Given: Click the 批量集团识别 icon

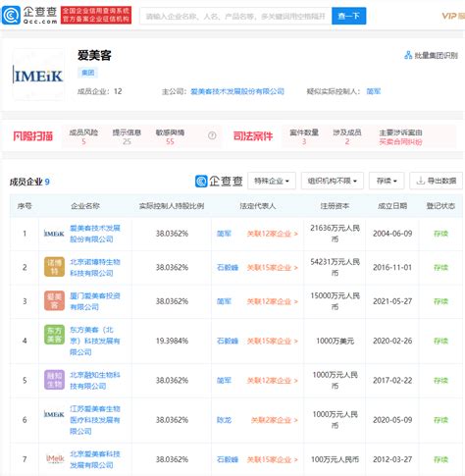Looking at the screenshot, I should tap(408, 55).
